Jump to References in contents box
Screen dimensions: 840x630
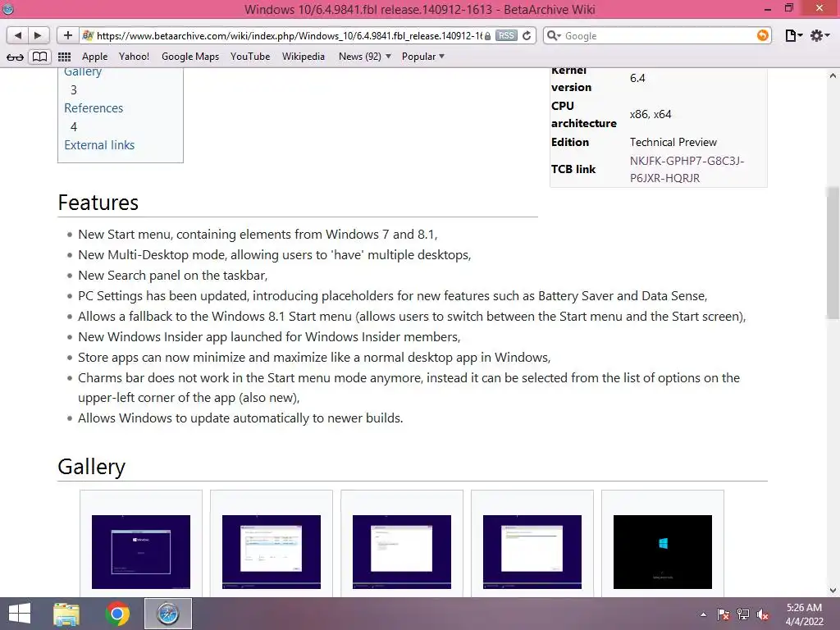(94, 108)
